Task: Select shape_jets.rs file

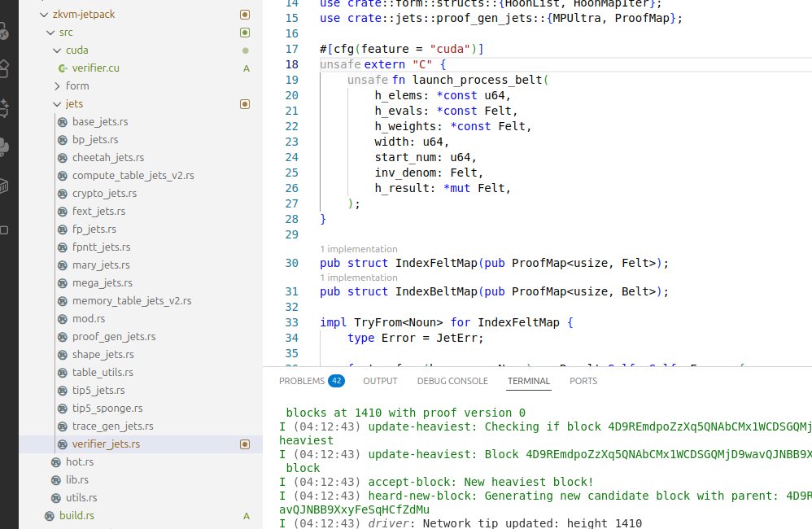Action: click(x=103, y=355)
